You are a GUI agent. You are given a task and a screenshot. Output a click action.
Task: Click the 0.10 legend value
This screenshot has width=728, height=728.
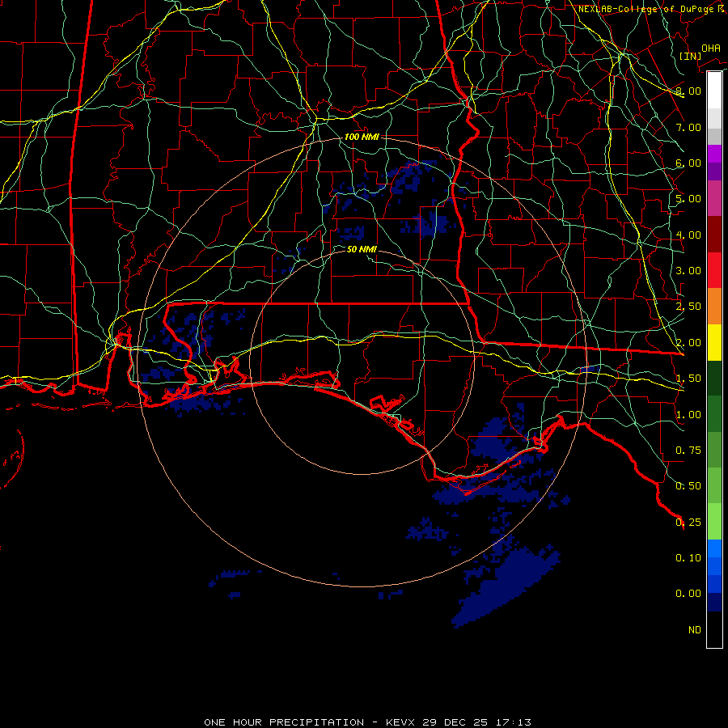tap(688, 558)
